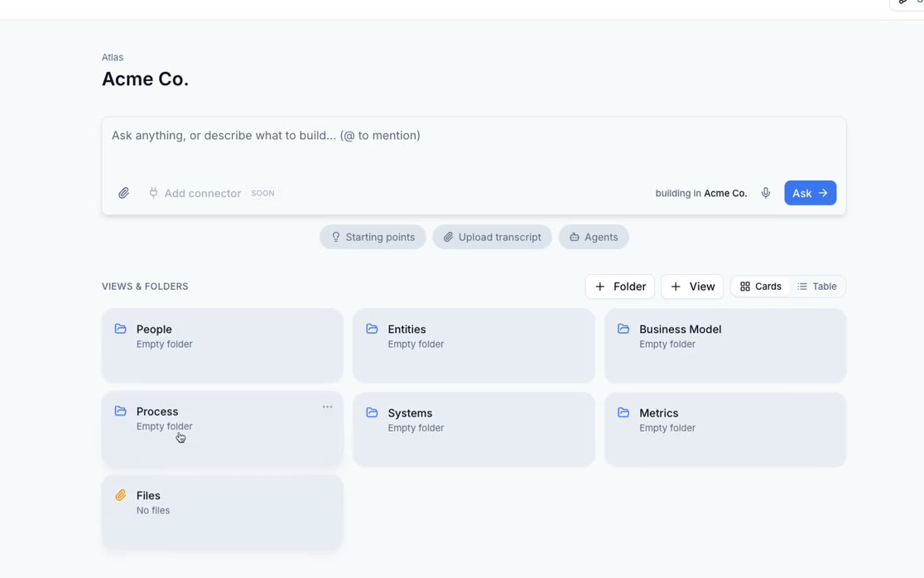Click the Systems folder title

click(x=410, y=413)
